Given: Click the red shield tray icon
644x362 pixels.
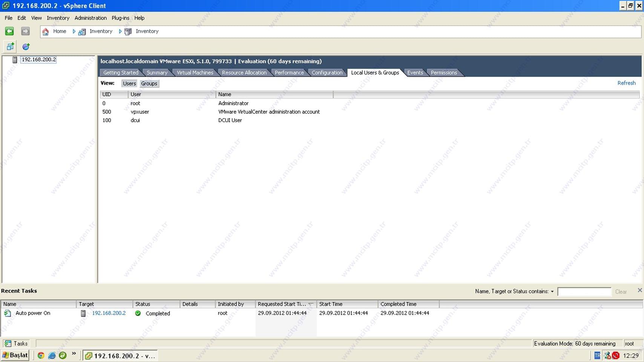Looking at the screenshot, I should 616,356.
